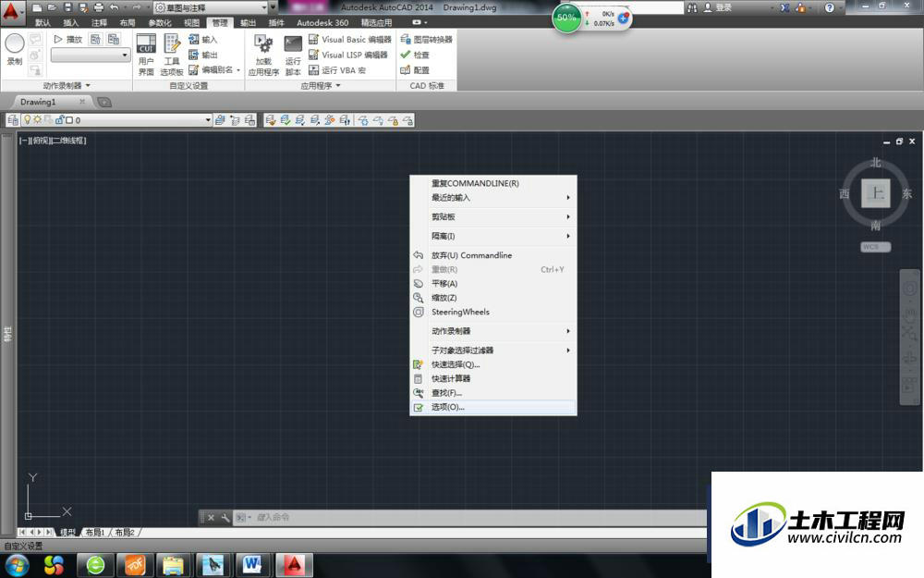Viewport: 924px width, 578px height.
Task: Open the Tool Palettes (工具选项板) customization
Action: click(x=172, y=55)
